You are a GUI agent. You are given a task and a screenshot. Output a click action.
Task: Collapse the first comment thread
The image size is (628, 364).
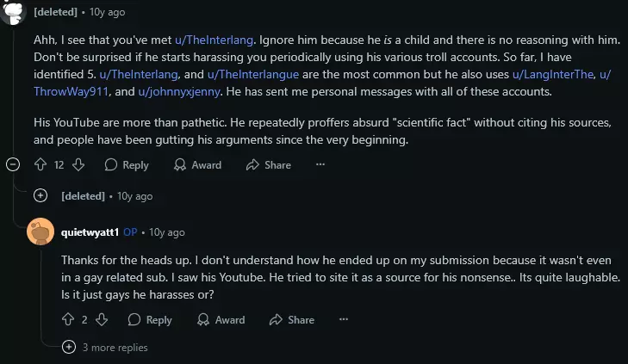(13, 164)
